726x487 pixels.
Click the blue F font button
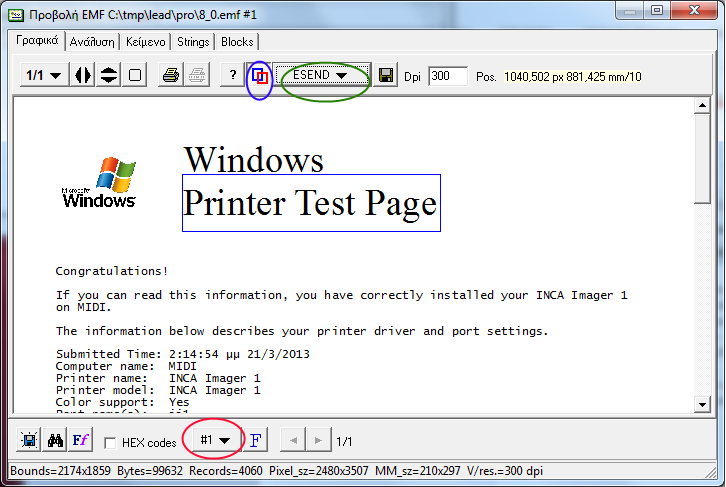click(256, 440)
